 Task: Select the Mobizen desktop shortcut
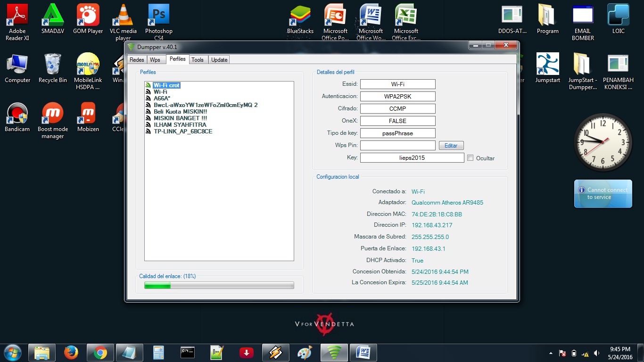coord(88,117)
